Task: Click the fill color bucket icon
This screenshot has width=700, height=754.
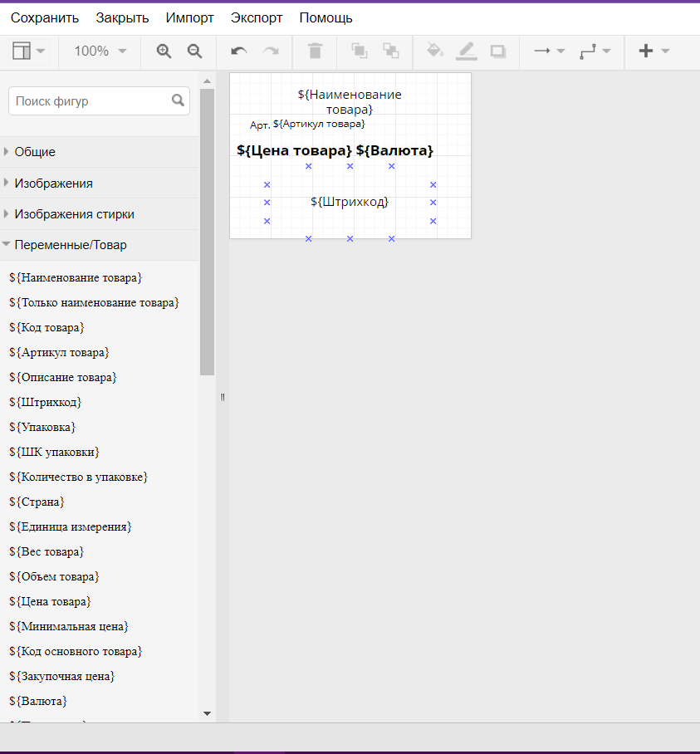Action: (x=435, y=51)
